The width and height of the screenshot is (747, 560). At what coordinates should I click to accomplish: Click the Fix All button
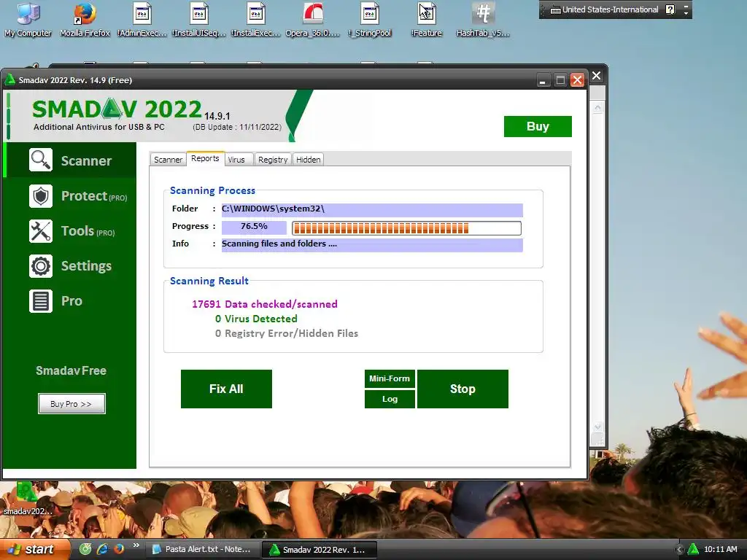[x=226, y=389]
